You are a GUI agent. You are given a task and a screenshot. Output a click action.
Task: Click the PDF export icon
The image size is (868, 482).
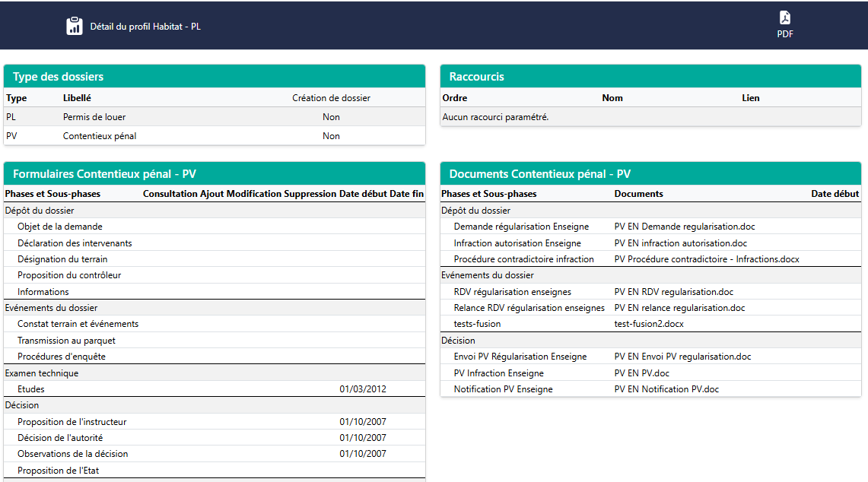click(784, 18)
